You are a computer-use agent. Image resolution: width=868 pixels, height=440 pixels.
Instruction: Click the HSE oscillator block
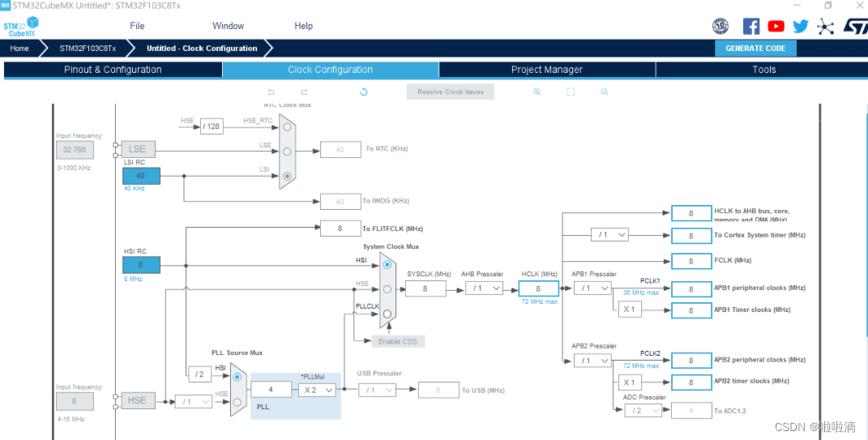point(139,401)
